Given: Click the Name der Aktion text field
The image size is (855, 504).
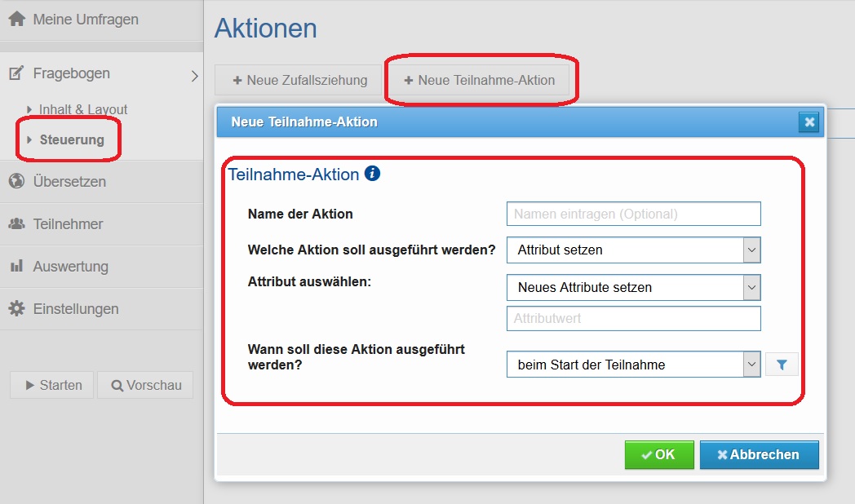Looking at the screenshot, I should pyautogui.click(x=634, y=214).
